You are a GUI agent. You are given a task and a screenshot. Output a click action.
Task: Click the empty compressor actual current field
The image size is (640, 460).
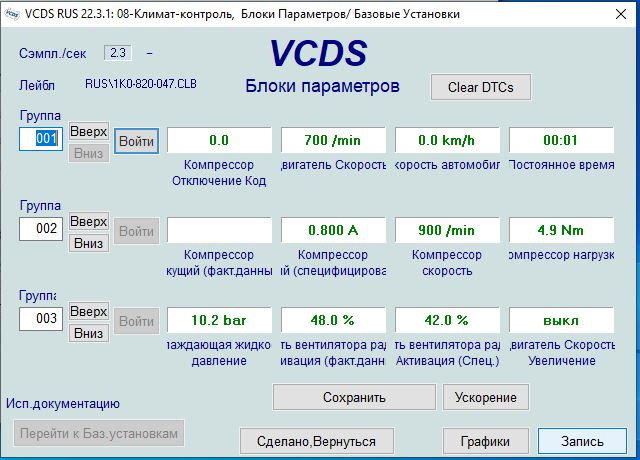pos(220,230)
